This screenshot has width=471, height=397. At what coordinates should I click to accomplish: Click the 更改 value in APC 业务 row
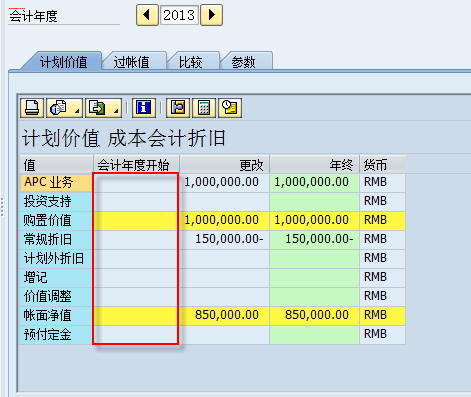tap(225, 182)
